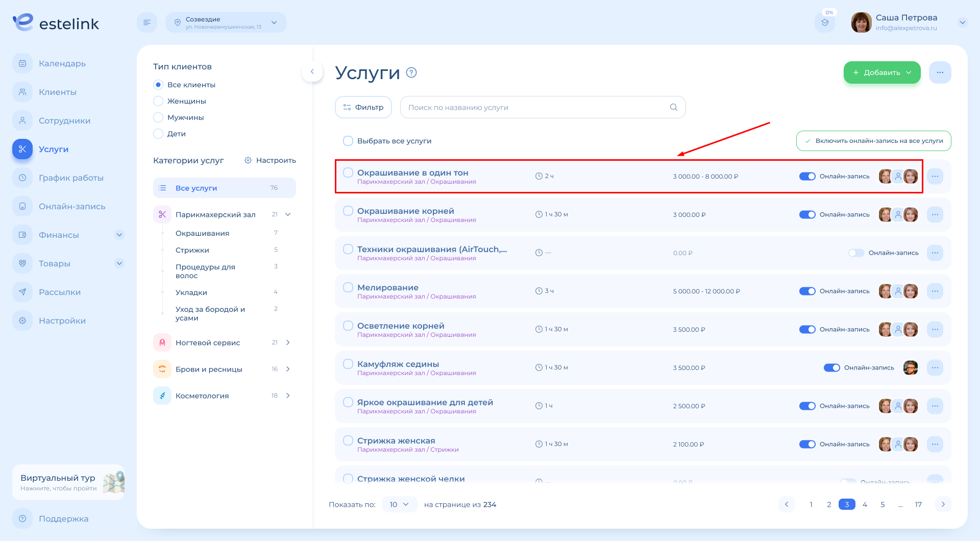Open Календарь in the left sidebar
Screen dimensions: 980x543
[62, 63]
